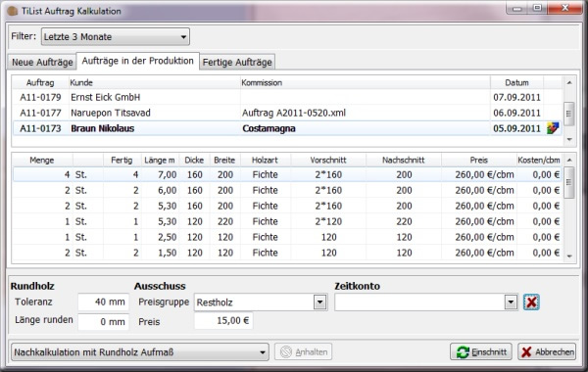Switch to the 'Neue Aufträge' tab

(x=42, y=63)
